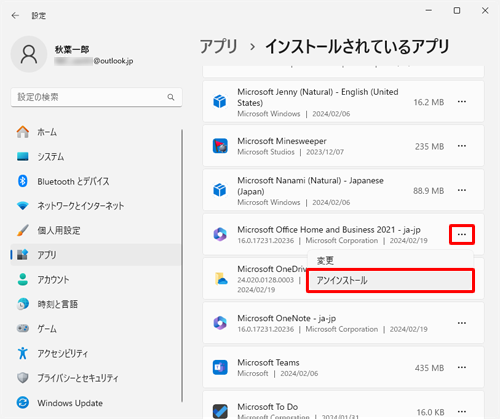The width and height of the screenshot is (500, 419).
Task: Click the user profile avatar
Action: [x=29, y=54]
